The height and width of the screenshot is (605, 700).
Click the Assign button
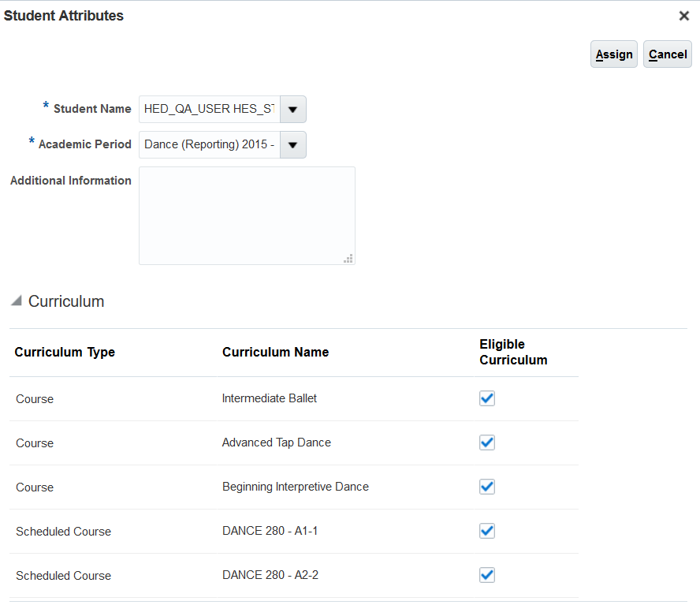tap(614, 54)
